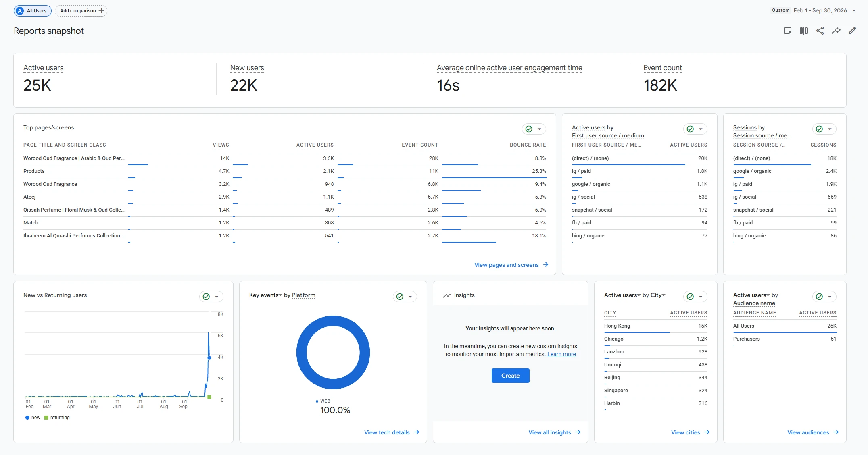The image size is (868, 455).
Task: Click Top pages/screens green check status icon
Action: [529, 129]
